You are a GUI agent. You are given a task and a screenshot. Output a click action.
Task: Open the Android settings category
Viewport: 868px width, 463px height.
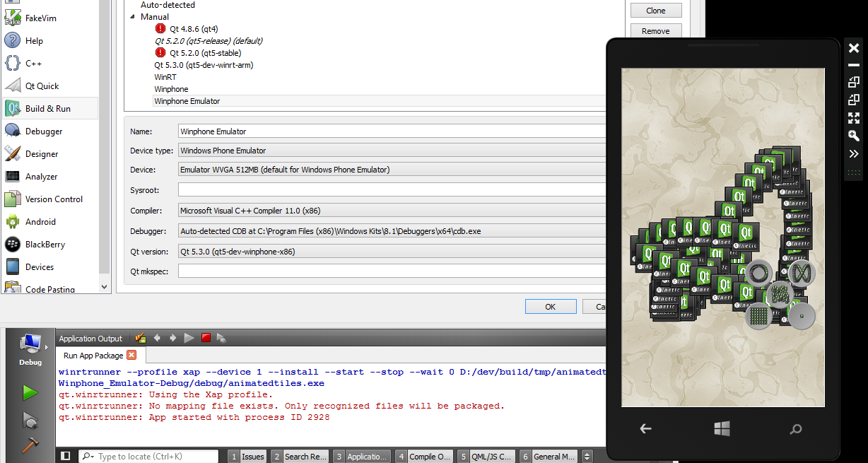pyautogui.click(x=40, y=221)
